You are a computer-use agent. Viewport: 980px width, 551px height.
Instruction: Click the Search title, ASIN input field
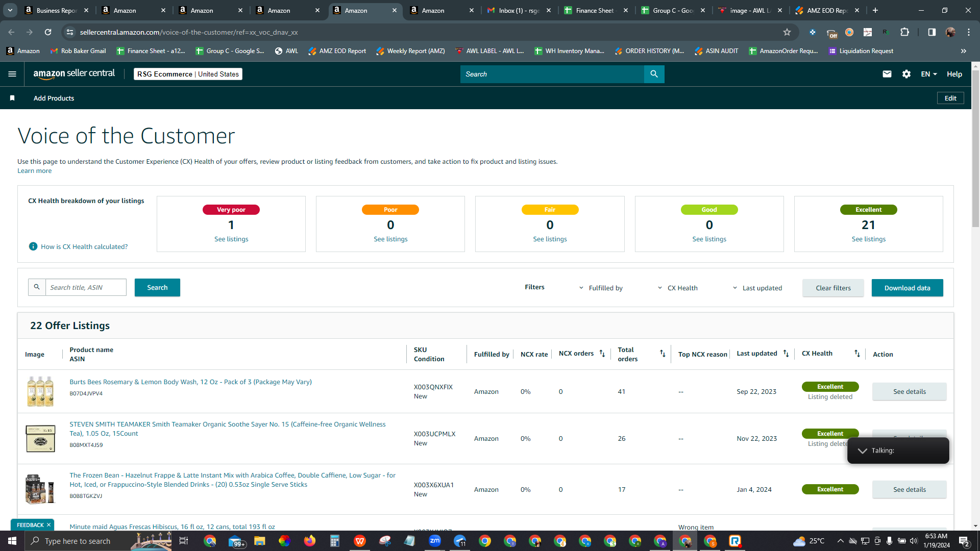(x=86, y=287)
